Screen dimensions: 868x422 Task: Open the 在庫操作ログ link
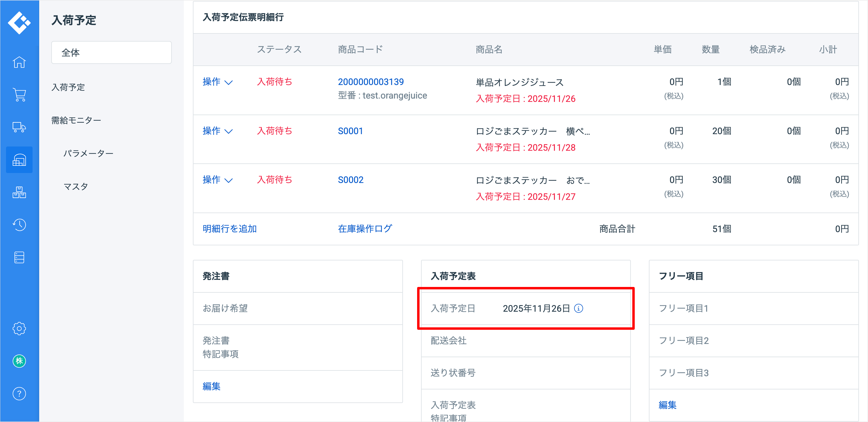(x=365, y=229)
